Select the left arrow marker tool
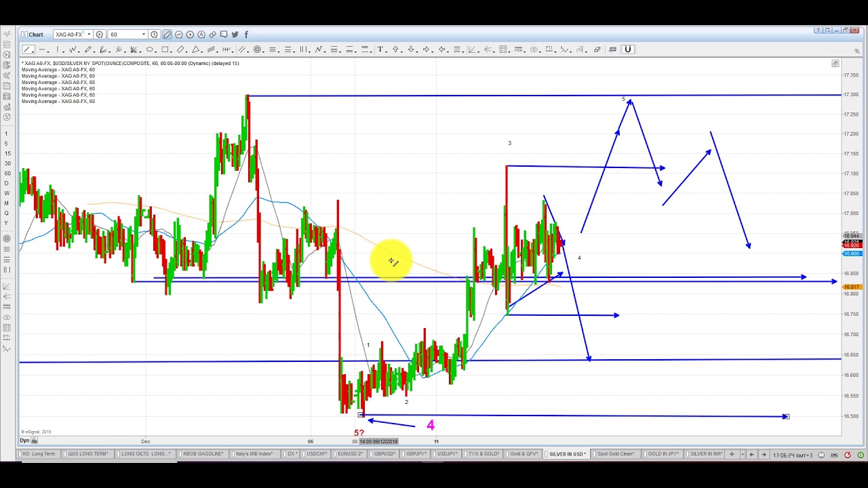The width and height of the screenshot is (868, 488). click(x=441, y=49)
